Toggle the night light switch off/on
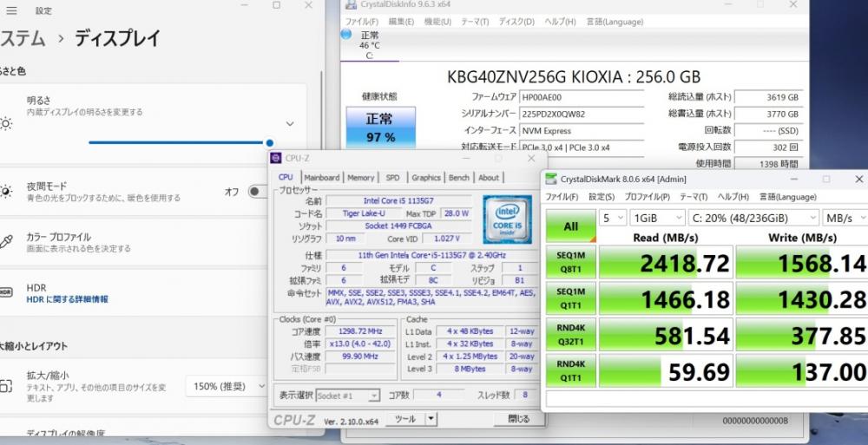Viewport: 868px width, 445px height. [x=257, y=192]
